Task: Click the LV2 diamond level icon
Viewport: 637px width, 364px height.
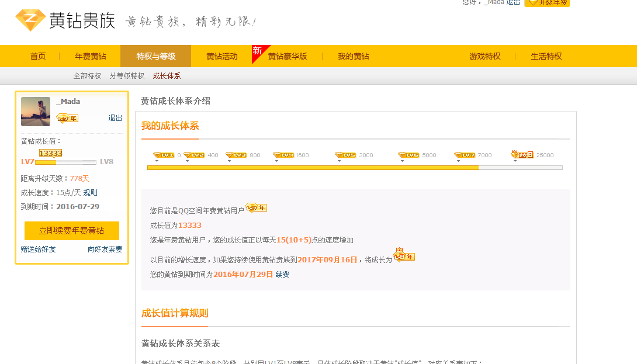Action: pos(194,155)
